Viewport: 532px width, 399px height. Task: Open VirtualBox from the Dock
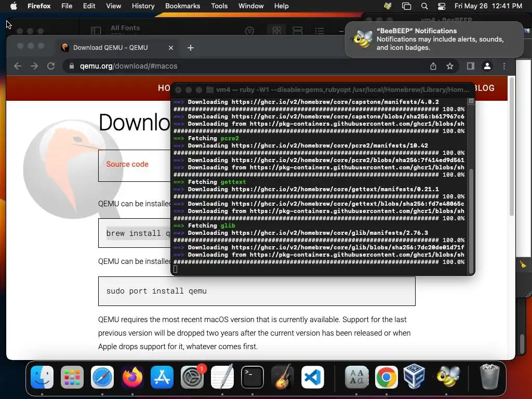coord(414,377)
